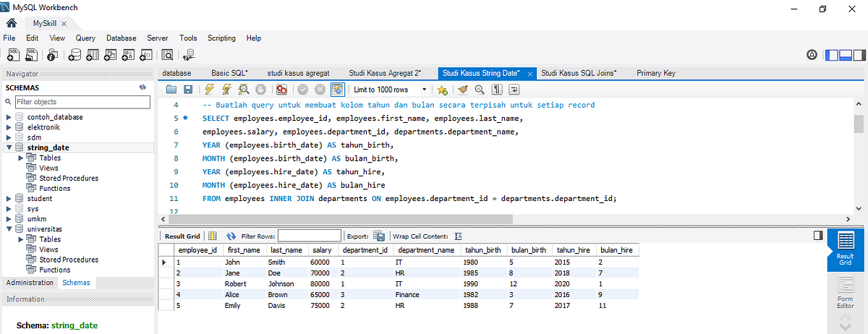
Task: Click the Result Grid button
Action: pos(182,236)
